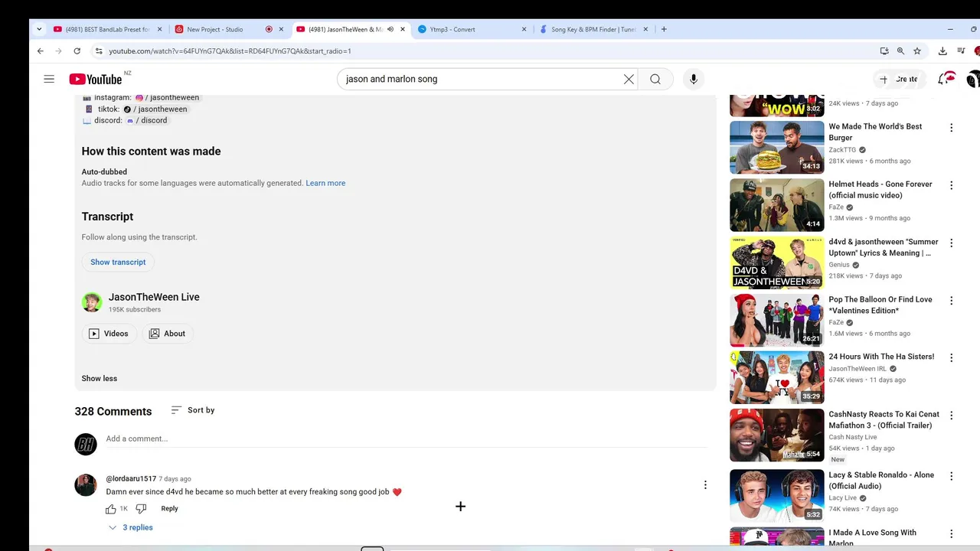Open more options for Ha Sisters video
The width and height of the screenshot is (980, 551).
tap(951, 357)
